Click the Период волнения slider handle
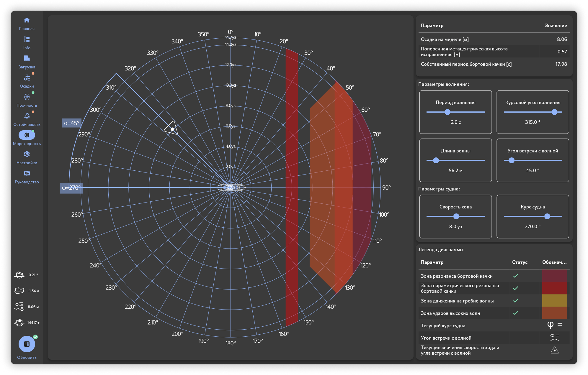The image size is (588, 375). [447, 112]
